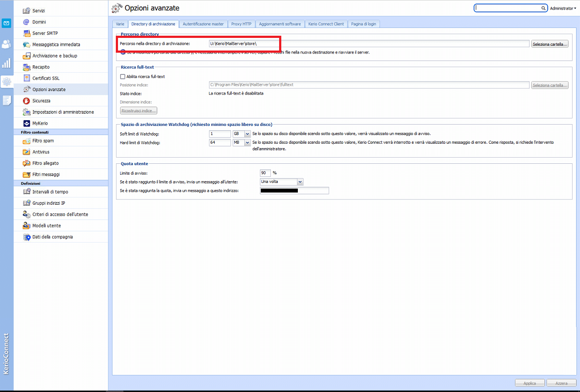Click the Domini @ icon
This screenshot has height=392, width=580.
tap(27, 22)
